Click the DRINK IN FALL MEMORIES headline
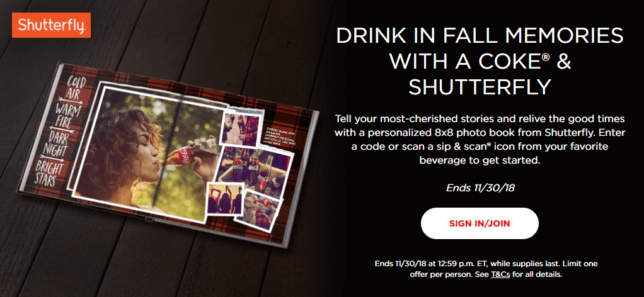 pyautogui.click(x=480, y=36)
